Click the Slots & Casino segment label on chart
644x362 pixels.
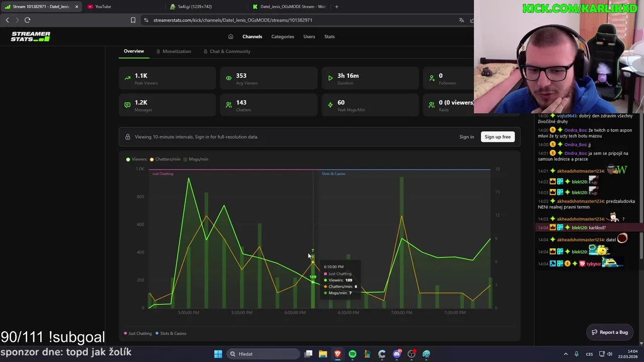pos(334,173)
